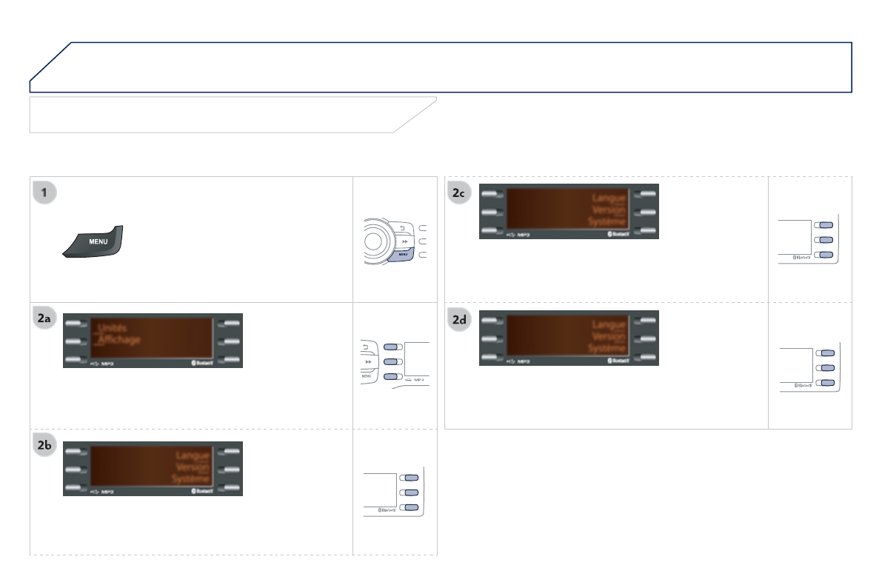Screen dimensions: 882x588
Task: Click the back arrow key in the step 1 dial diagram
Action: click(x=402, y=227)
